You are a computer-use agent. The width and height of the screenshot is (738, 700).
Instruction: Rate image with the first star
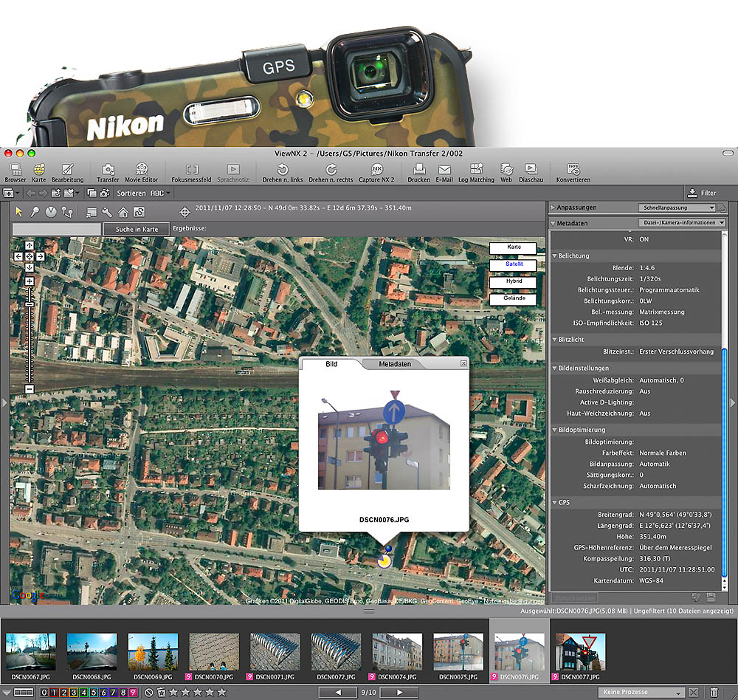(x=173, y=692)
